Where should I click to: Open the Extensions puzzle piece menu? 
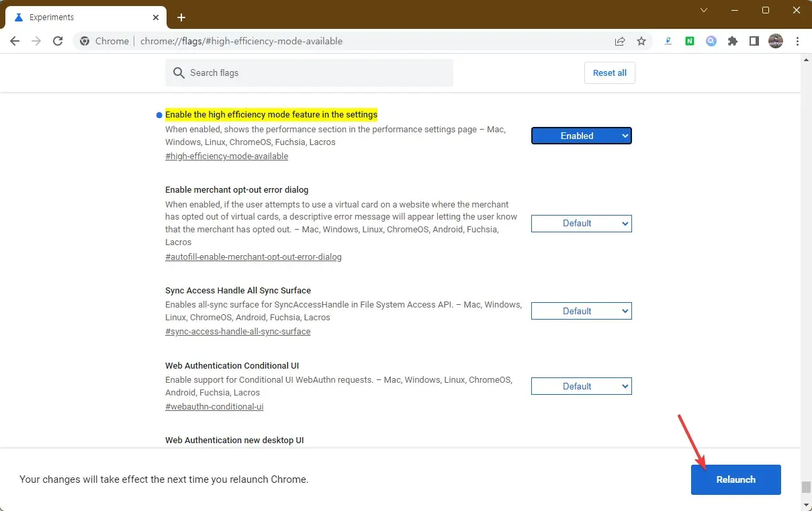point(733,41)
